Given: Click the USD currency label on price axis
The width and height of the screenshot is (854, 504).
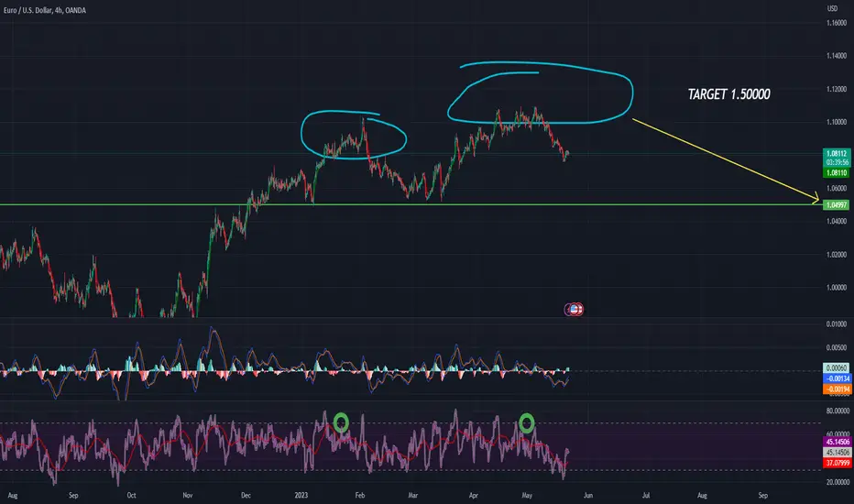Looking at the screenshot, I should pos(832,9).
